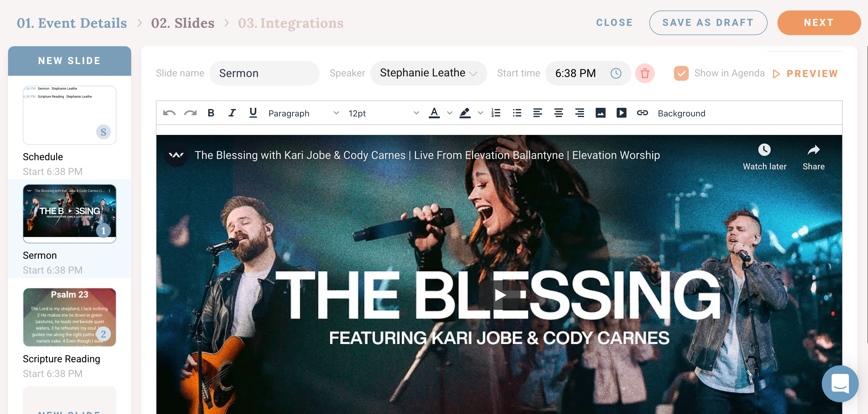Expand the Speaker dropdown Stephanie Leathe

coord(428,73)
